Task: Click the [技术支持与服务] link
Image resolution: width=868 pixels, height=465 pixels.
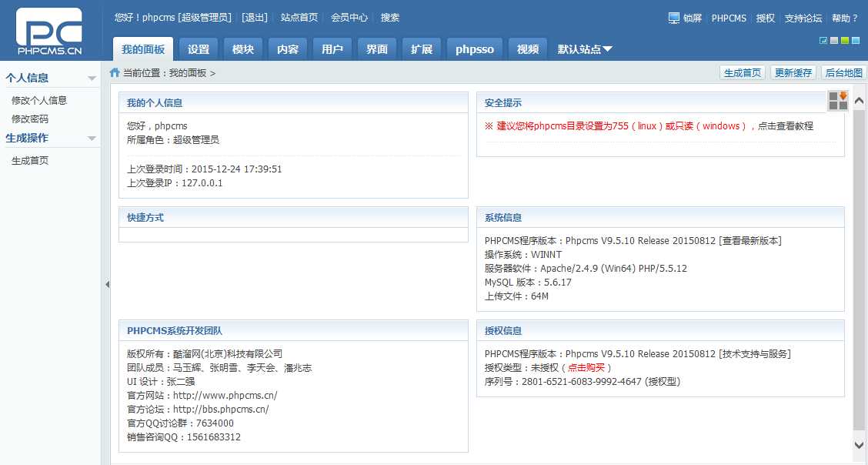Action: click(755, 353)
